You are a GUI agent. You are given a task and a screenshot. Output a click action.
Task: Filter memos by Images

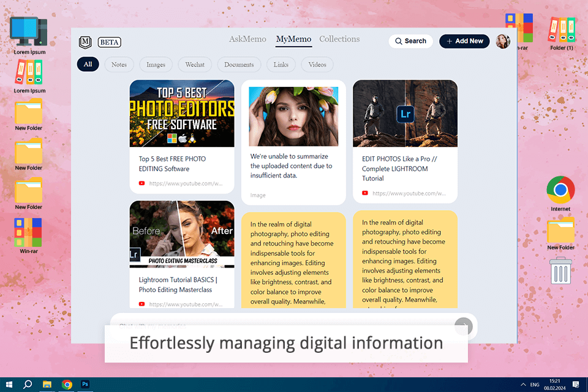pos(156,64)
